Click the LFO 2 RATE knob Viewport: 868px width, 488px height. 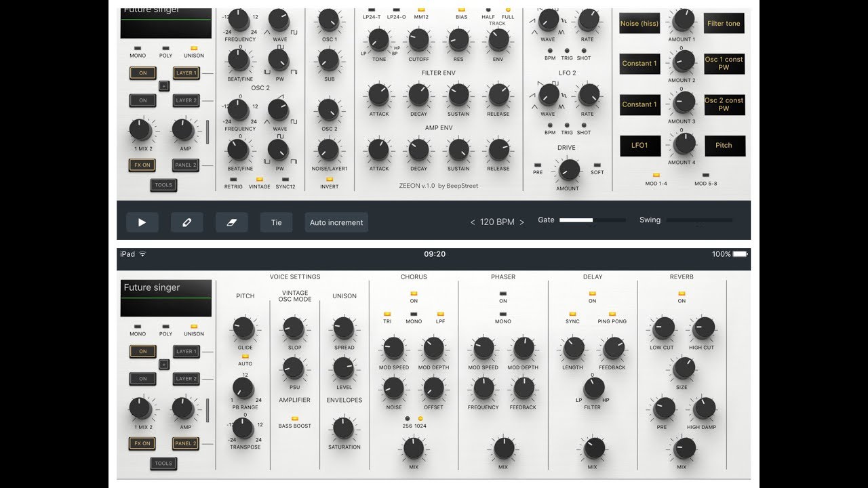588,94
